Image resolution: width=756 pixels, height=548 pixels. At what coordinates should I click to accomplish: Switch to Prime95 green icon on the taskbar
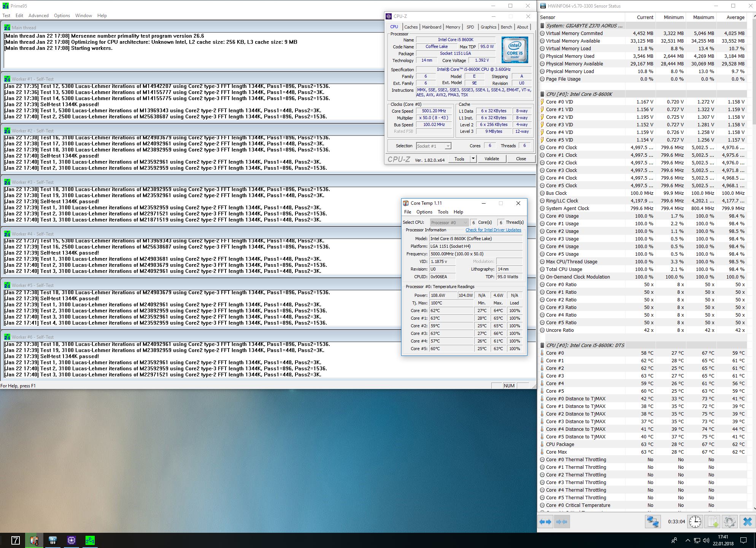click(90, 540)
